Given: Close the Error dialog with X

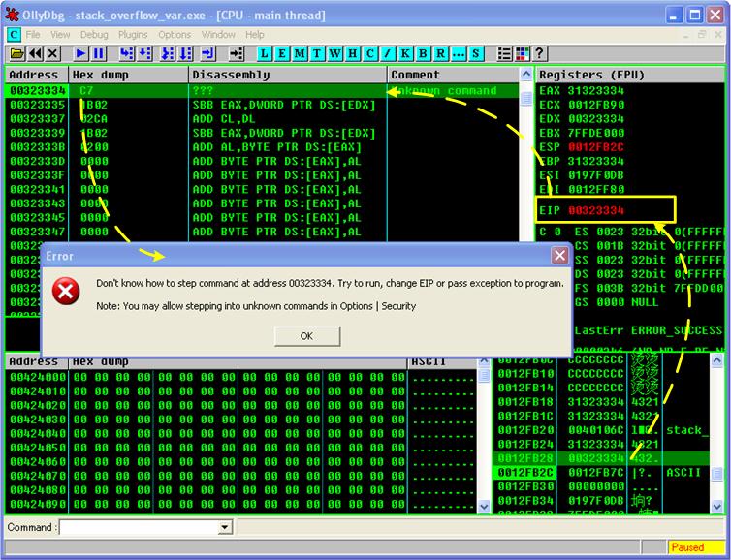Looking at the screenshot, I should point(559,256).
